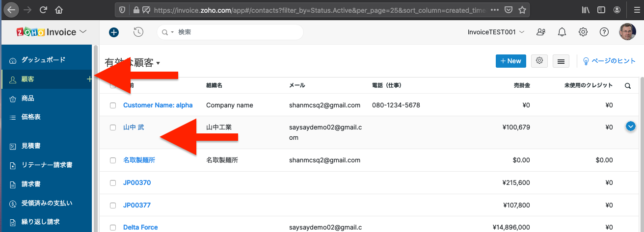Open the InvoiceTEST001 organization dropdown
The width and height of the screenshot is (644, 232).
(496, 32)
